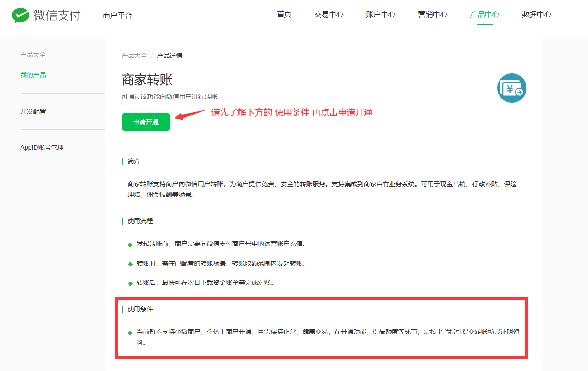The image size is (588, 371).
Task: Open the 首页 navigation tab
Action: [x=284, y=14]
